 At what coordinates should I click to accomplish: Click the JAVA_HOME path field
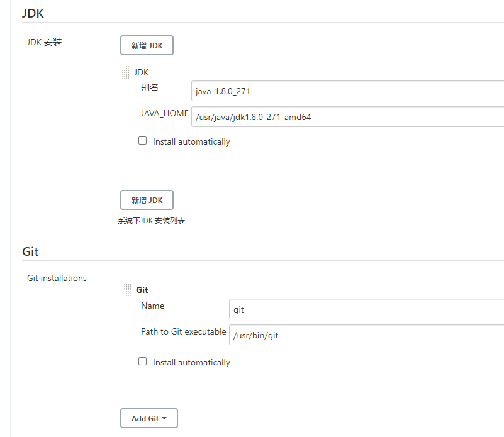[346, 117]
